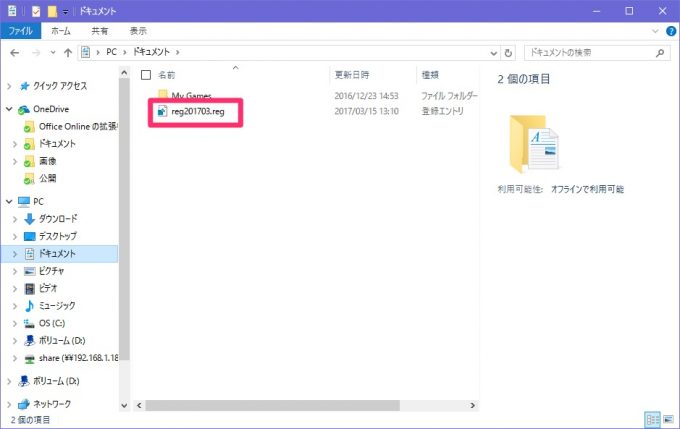Toggle the select-all checkbox in header
This screenshot has height=429, width=680.
pyautogui.click(x=146, y=75)
